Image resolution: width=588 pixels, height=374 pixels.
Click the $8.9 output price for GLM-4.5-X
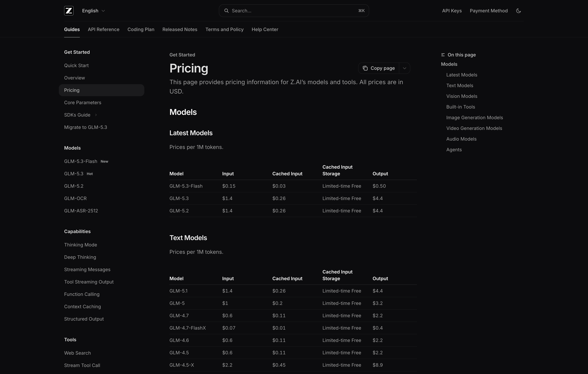pos(378,365)
